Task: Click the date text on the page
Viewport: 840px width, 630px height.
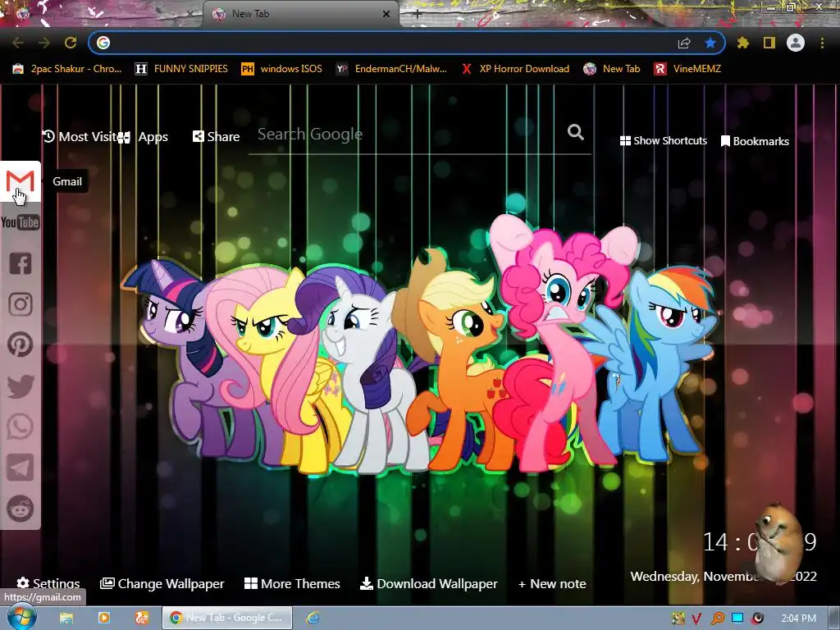Action: click(x=724, y=576)
